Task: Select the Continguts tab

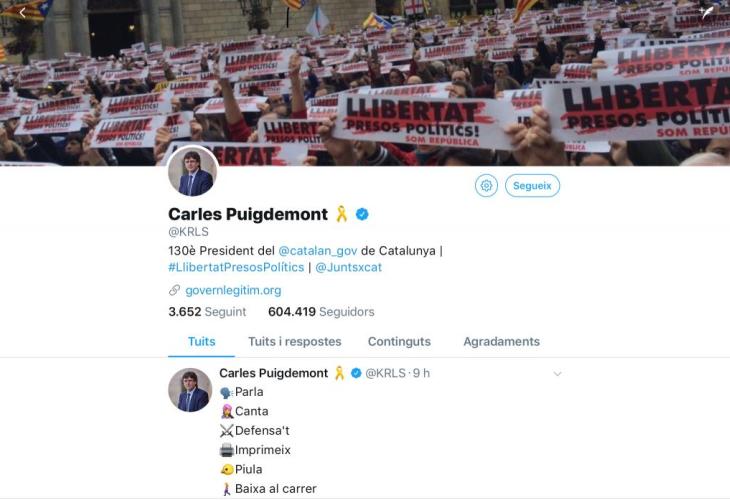Action: [x=399, y=342]
